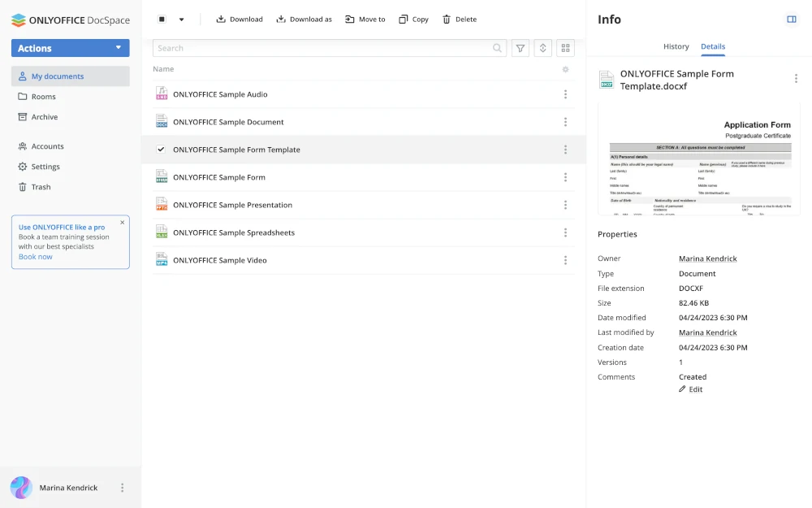Click the DOCXF file extension value

(x=691, y=289)
